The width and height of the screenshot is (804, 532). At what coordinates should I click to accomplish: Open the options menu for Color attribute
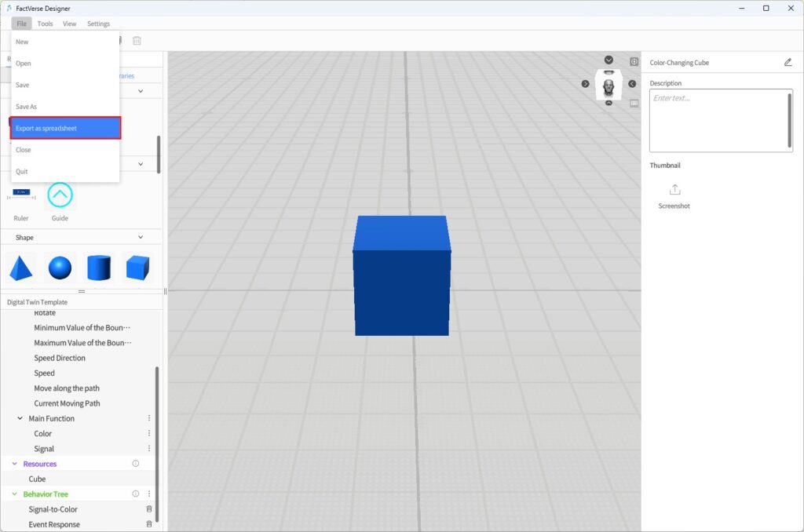point(149,433)
